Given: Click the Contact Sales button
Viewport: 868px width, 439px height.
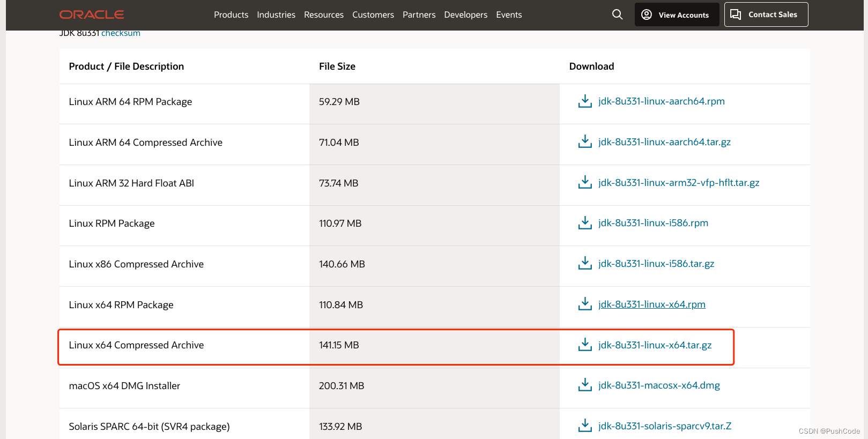Looking at the screenshot, I should [x=766, y=14].
